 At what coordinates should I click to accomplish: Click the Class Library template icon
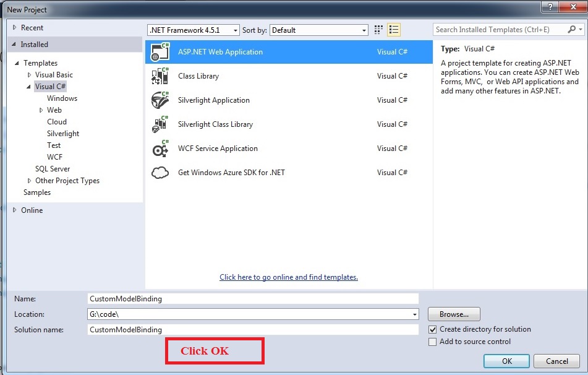tap(160, 76)
